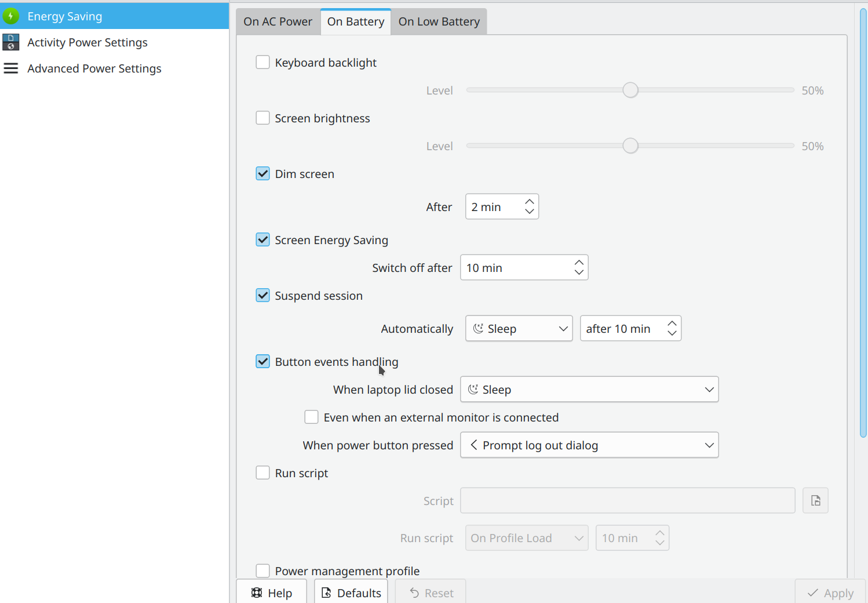Open the When power button pressed dropdown
868x603 pixels.
[x=589, y=445]
